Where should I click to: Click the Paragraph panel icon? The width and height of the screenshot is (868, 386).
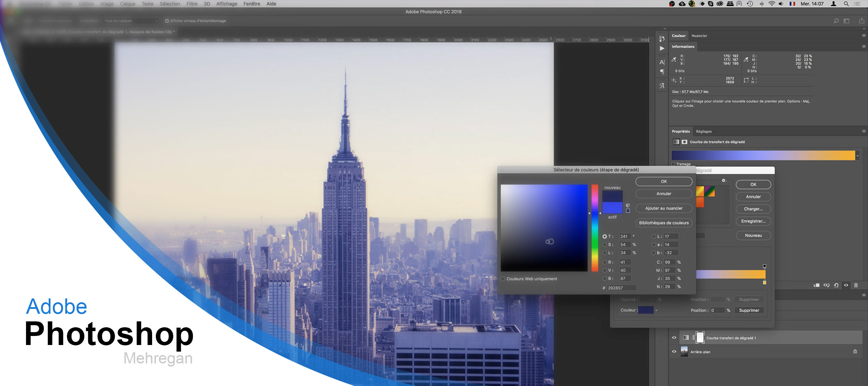662,72
